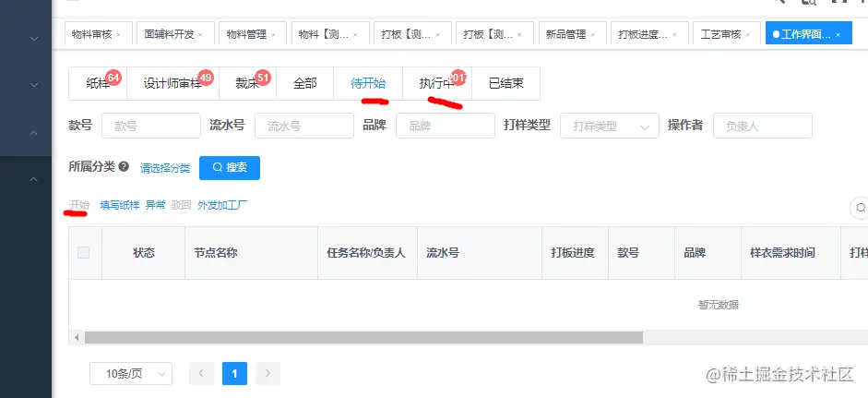868x398 pixels.
Task: Click the 填写纸样 action link
Action: coord(120,205)
